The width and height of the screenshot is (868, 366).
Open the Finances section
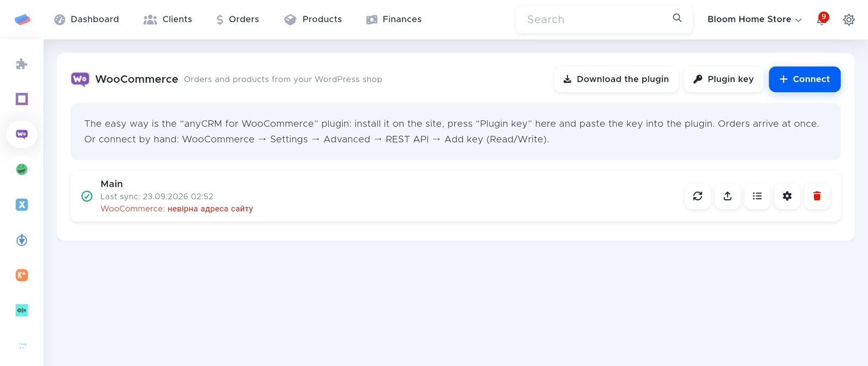394,20
